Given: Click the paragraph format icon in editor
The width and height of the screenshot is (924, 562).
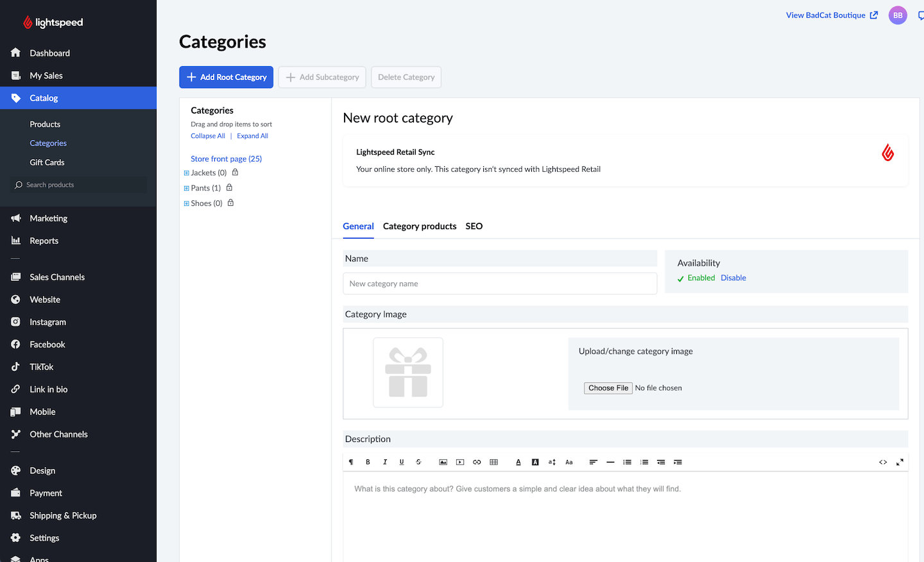Looking at the screenshot, I should click(351, 462).
